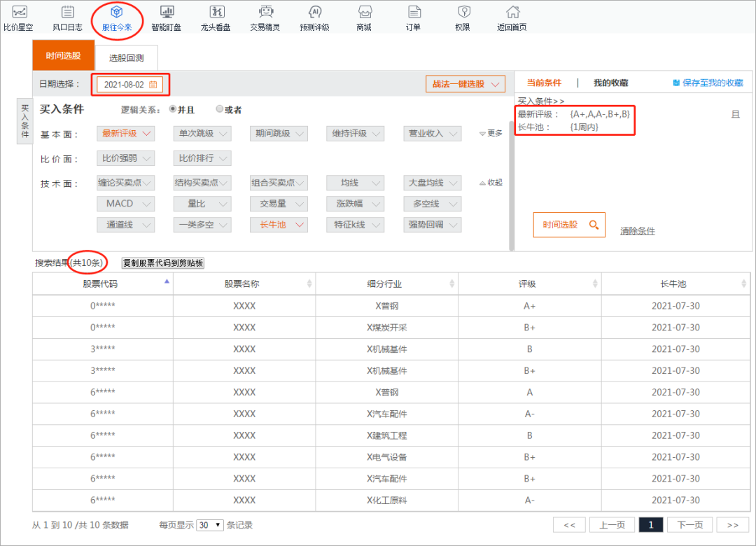
Task: Open the 预测评级 feature
Action: (x=314, y=17)
